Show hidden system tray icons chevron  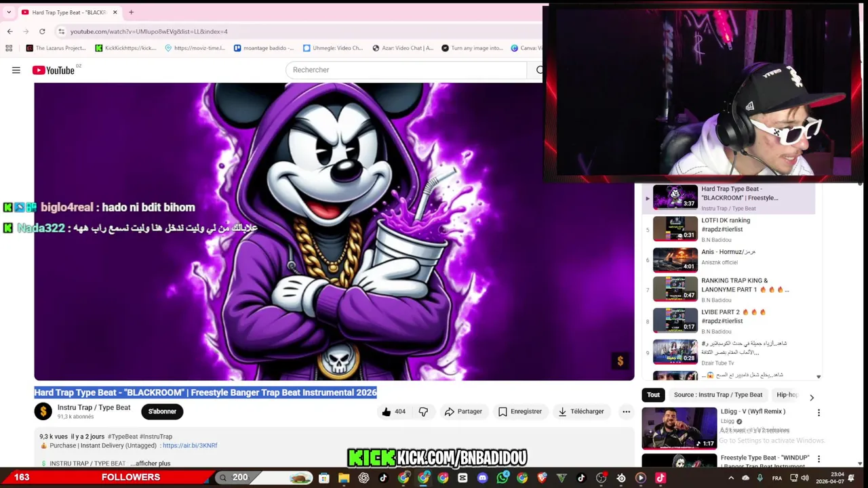(731, 478)
